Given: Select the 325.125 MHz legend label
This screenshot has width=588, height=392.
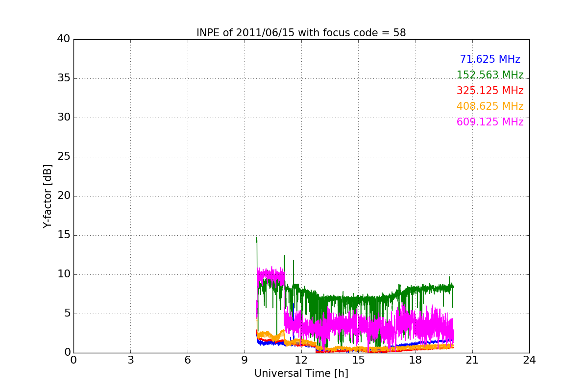Looking at the screenshot, I should [x=490, y=91].
